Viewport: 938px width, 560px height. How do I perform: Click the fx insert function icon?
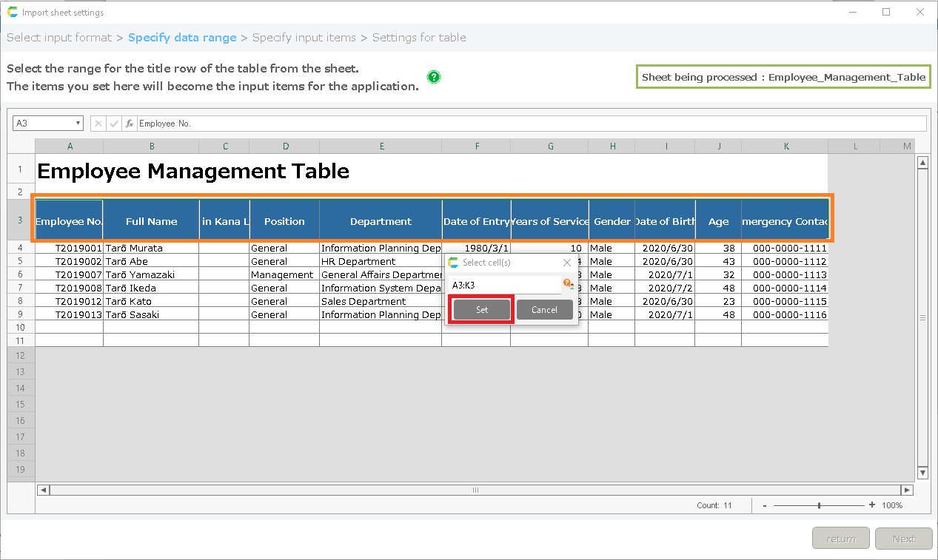[130, 124]
